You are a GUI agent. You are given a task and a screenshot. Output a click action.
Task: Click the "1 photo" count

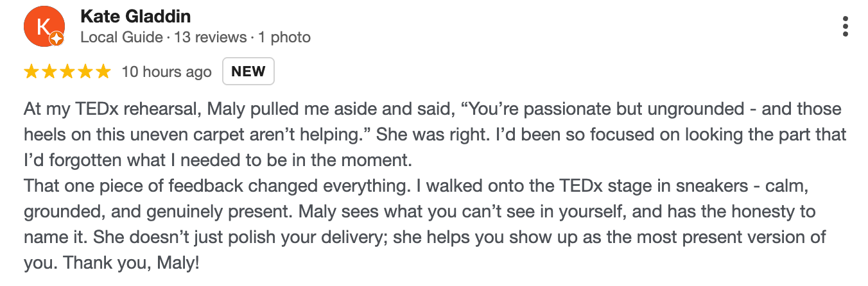(284, 37)
